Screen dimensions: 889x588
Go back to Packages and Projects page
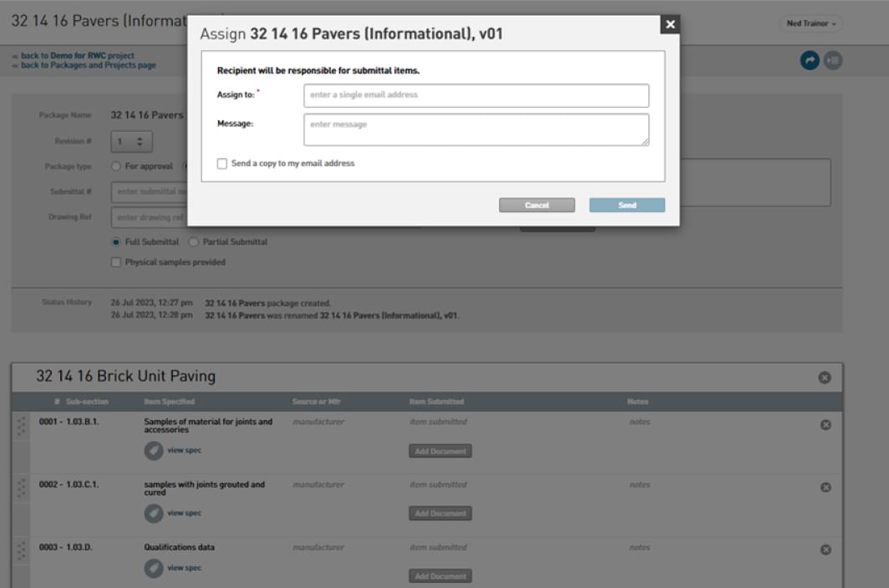click(88, 65)
